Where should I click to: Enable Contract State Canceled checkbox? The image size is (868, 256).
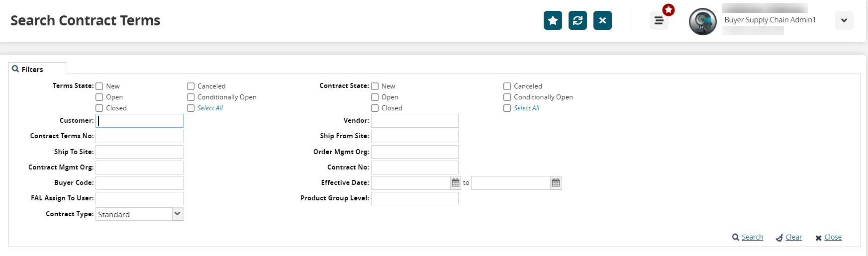pos(507,86)
